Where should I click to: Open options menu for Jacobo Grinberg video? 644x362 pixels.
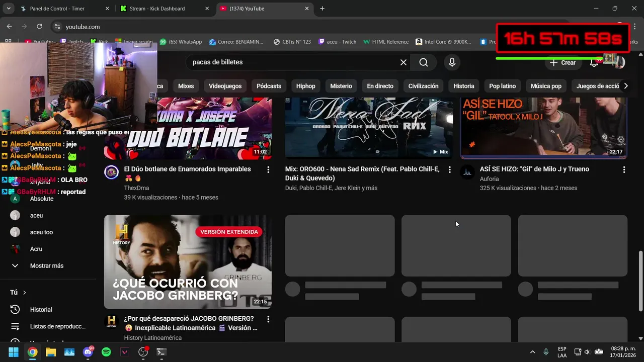pyautogui.click(x=268, y=319)
